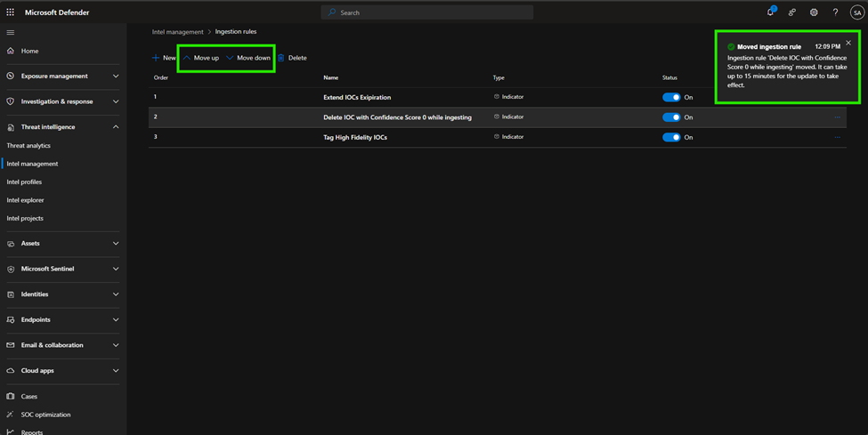This screenshot has height=435, width=868.
Task: Click the Home house icon
Action: [x=10, y=51]
